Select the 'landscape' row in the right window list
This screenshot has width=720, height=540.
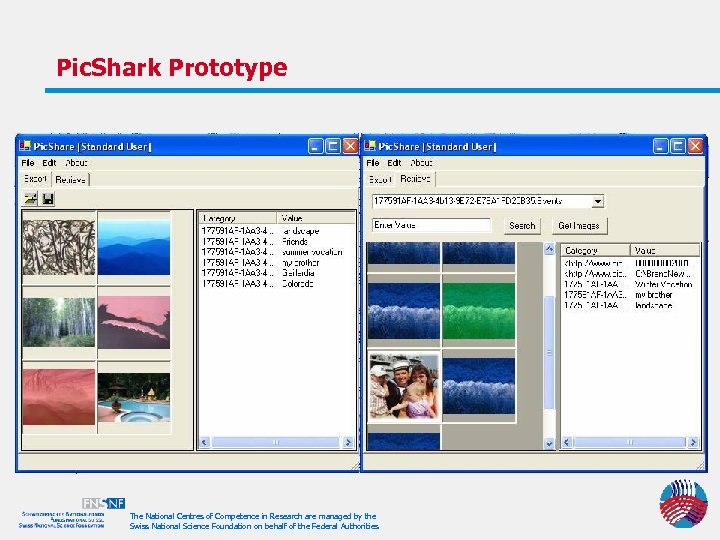(x=630, y=305)
